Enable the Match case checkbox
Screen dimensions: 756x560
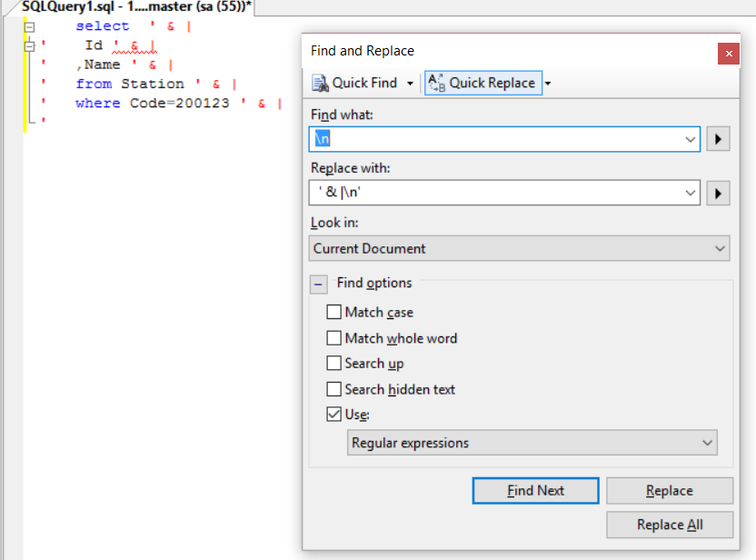(x=334, y=313)
